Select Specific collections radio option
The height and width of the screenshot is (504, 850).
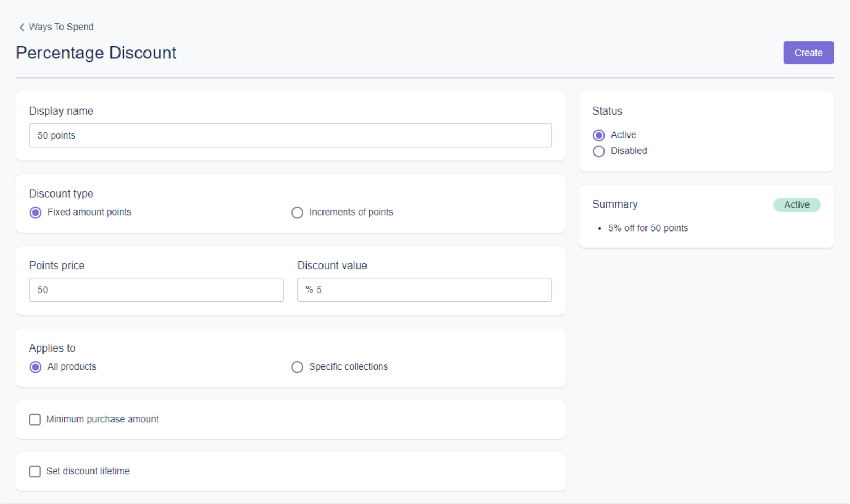click(x=297, y=367)
